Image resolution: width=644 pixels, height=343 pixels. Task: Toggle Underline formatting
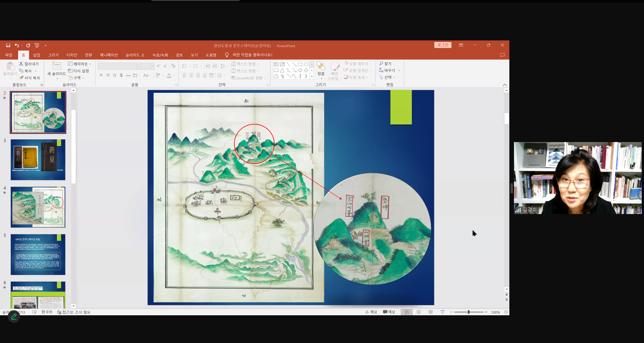(114, 75)
